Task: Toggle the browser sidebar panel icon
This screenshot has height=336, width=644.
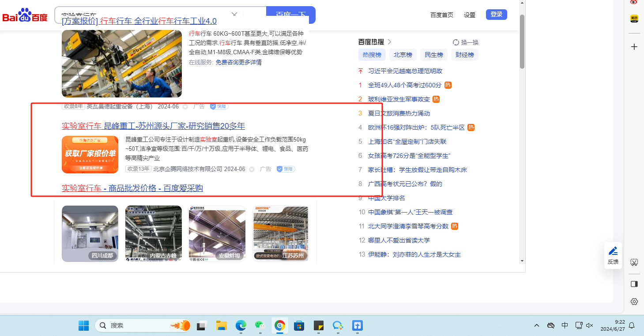Action: (634, 284)
